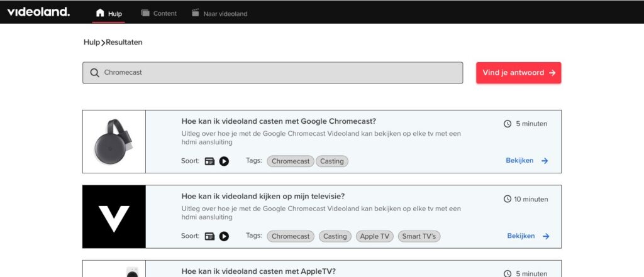Select the Casting tag in the televisie result
Image resolution: width=644 pixels, height=277 pixels.
coord(335,236)
